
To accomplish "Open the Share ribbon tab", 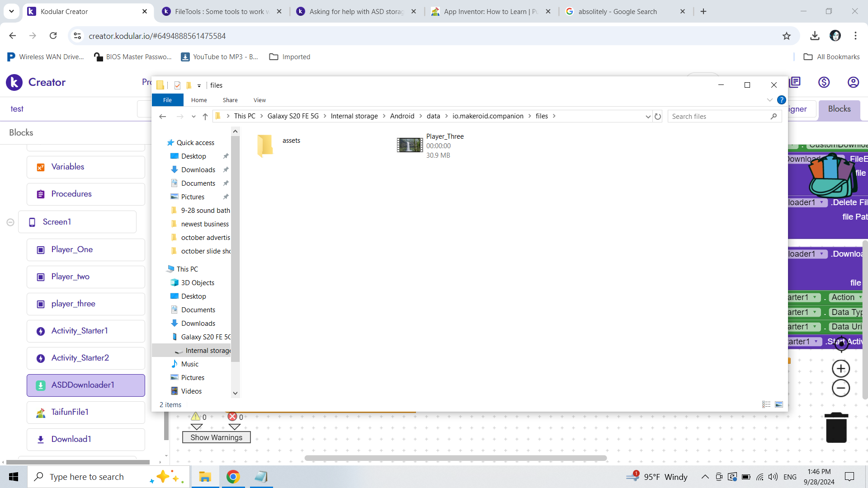I will pos(230,100).
